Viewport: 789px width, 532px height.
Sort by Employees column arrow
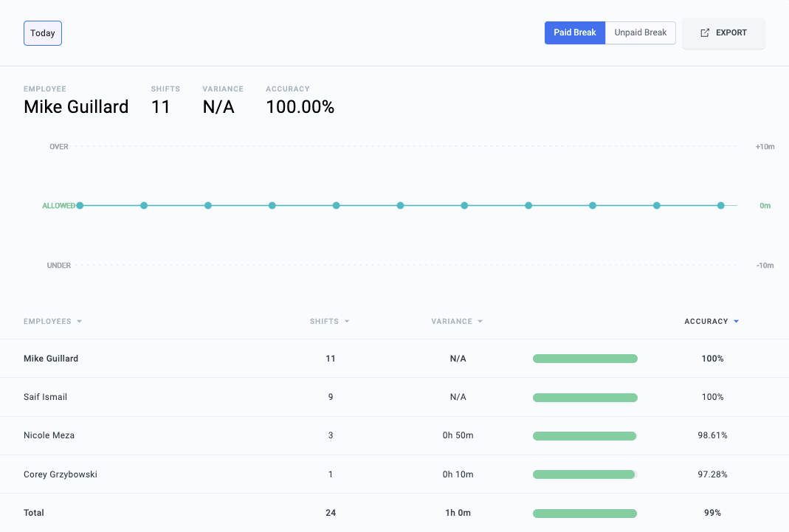coord(79,322)
